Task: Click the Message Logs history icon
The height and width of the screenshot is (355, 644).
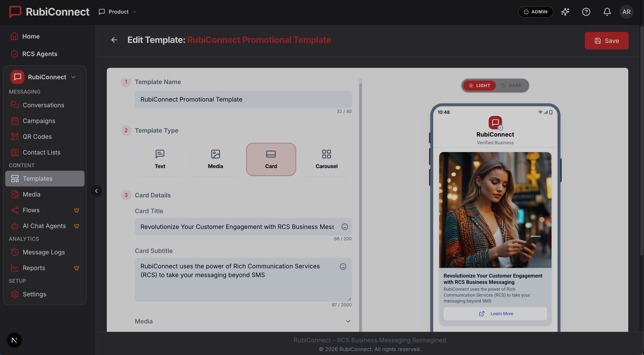Action: 15,252
